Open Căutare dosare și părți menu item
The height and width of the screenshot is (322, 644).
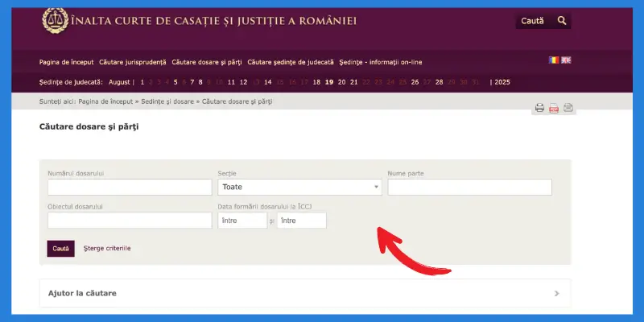[207, 63]
